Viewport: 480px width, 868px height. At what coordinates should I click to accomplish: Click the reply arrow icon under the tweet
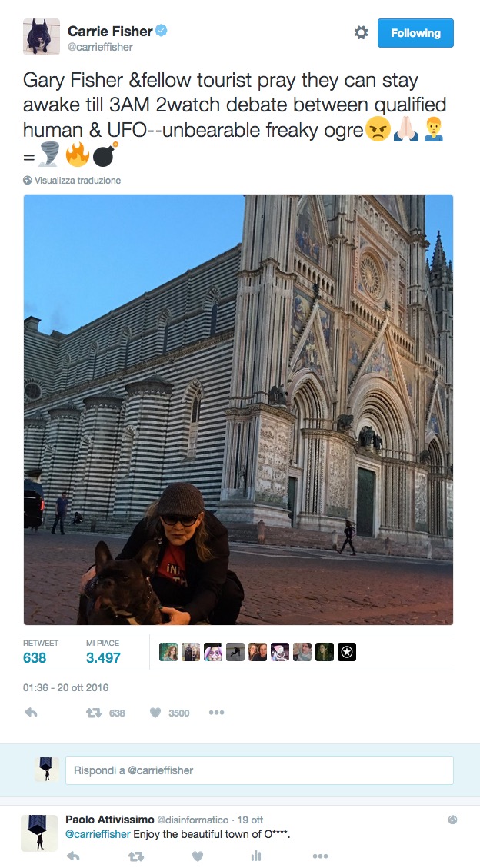point(31,713)
